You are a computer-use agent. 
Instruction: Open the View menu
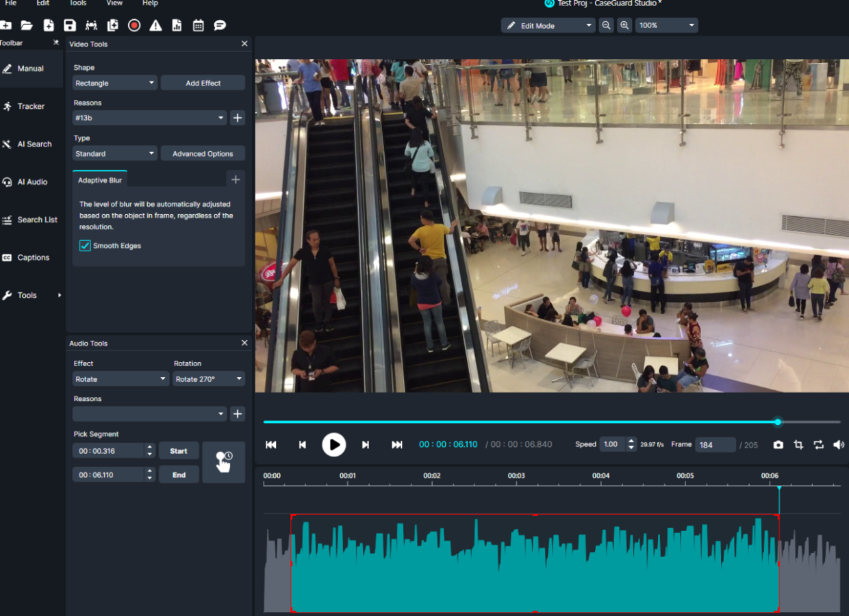(x=114, y=3)
